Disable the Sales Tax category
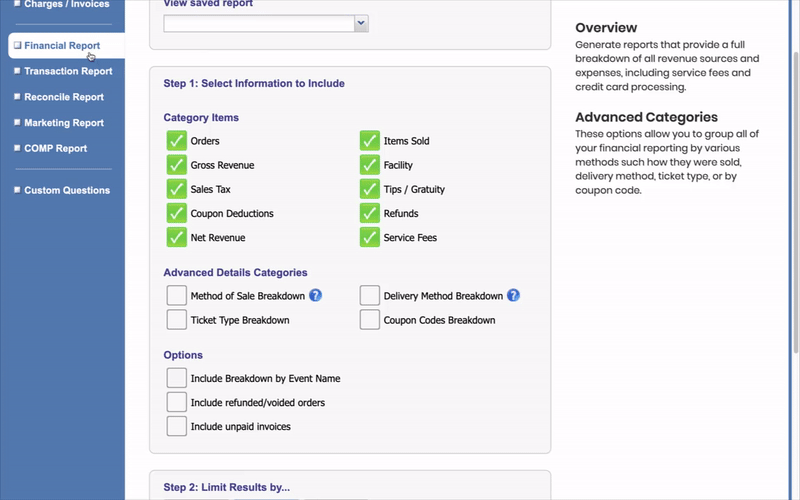This screenshot has width=800, height=500. tap(177, 189)
